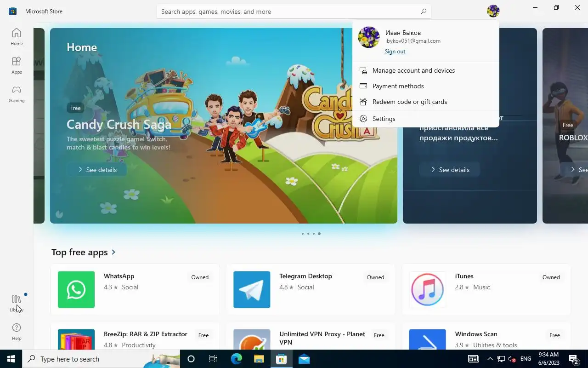The image size is (588, 368).
Task: Click the Owned badge on iTunes card
Action: coord(551,277)
